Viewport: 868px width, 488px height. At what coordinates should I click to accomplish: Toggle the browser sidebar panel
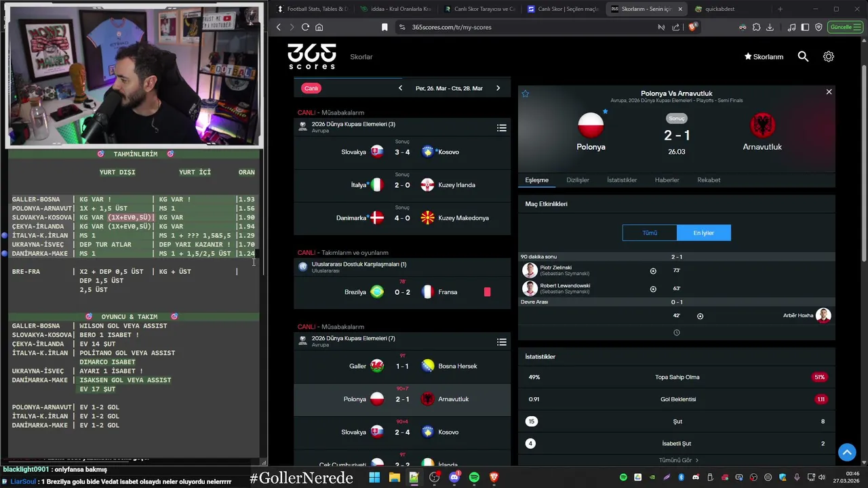coord(805,27)
